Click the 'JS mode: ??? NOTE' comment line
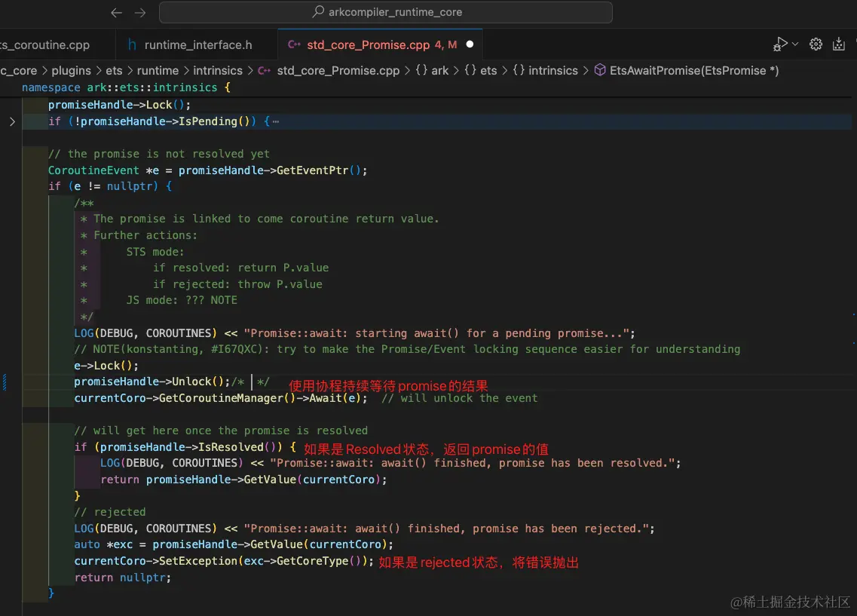 point(182,300)
